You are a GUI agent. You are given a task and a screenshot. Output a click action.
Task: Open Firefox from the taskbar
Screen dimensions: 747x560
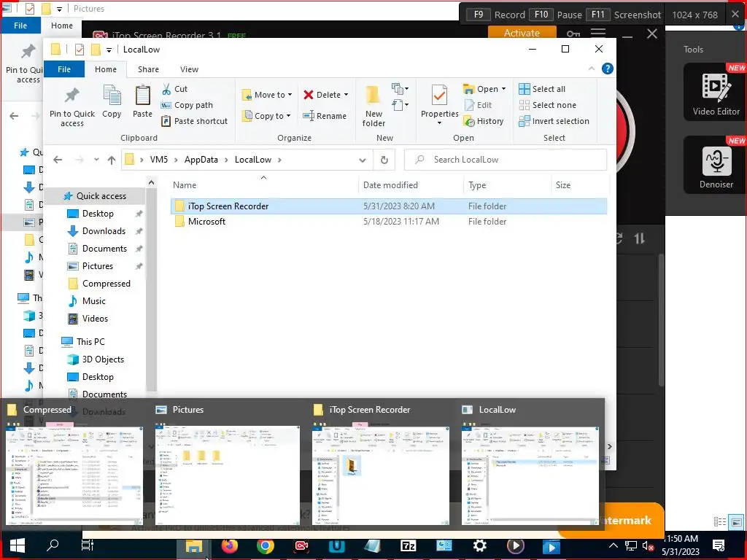(x=229, y=545)
